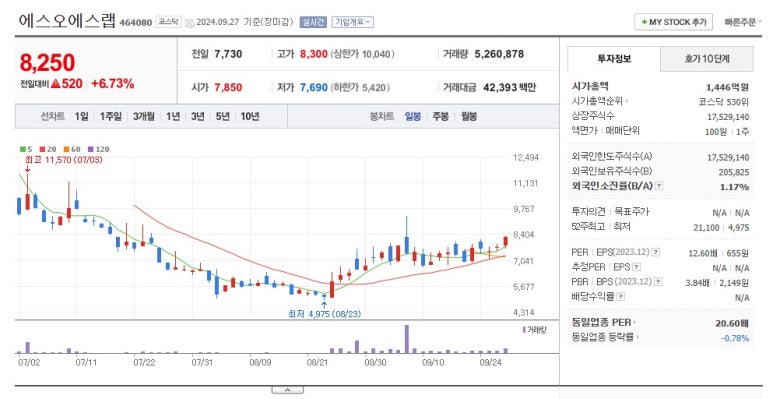Collapse the chart panel with bottom chevron
Screen dimensions: 773x399
coord(287,390)
